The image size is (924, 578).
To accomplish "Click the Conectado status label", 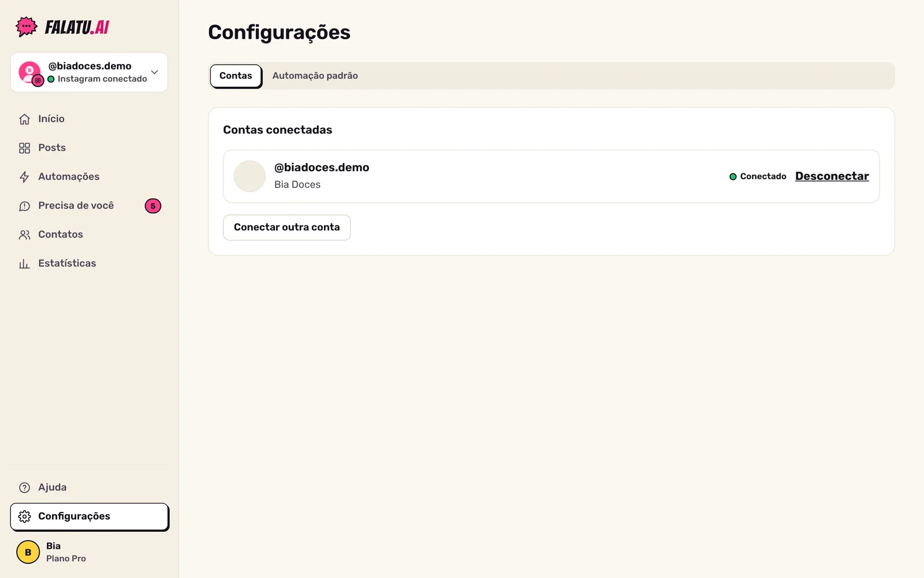I will click(x=763, y=176).
